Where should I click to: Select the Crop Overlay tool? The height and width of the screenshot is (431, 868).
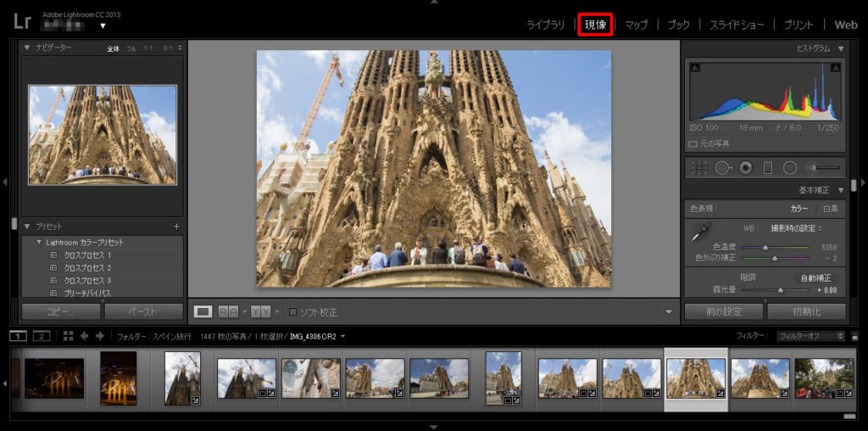699,168
